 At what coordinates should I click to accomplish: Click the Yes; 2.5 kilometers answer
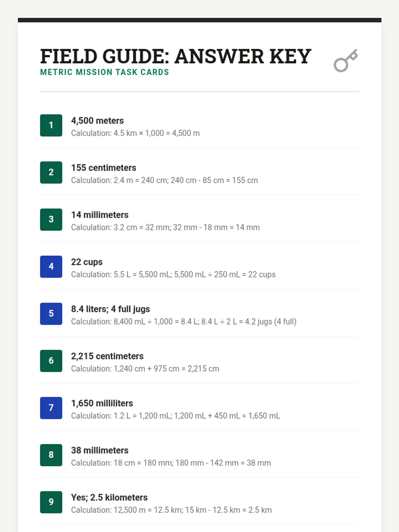pos(109,497)
